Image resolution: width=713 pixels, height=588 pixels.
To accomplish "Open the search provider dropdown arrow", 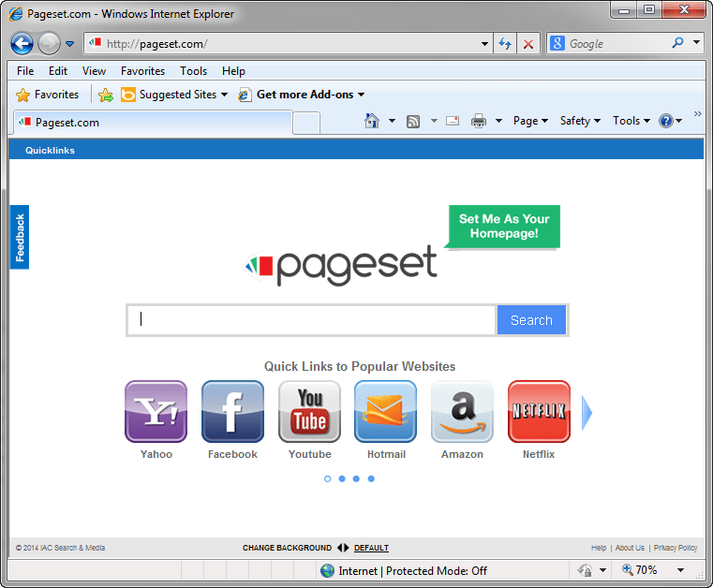I will tap(696, 42).
